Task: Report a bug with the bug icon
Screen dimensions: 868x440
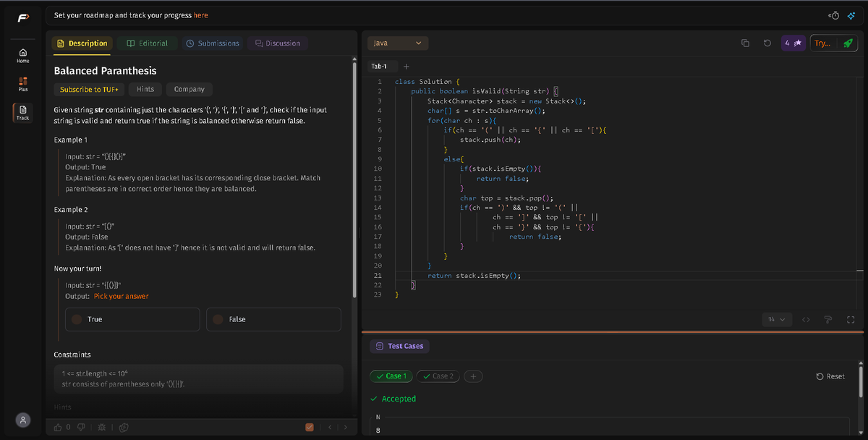Action: 103,427
